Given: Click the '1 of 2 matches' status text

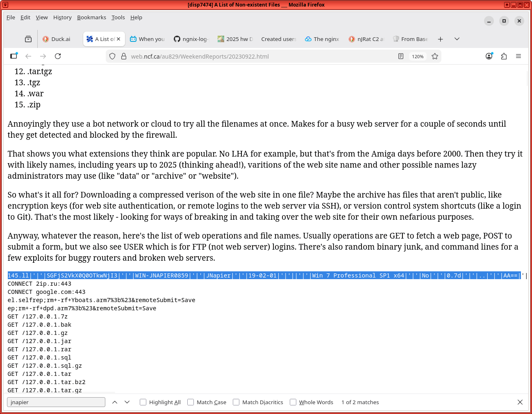Looking at the screenshot, I should (360, 402).
